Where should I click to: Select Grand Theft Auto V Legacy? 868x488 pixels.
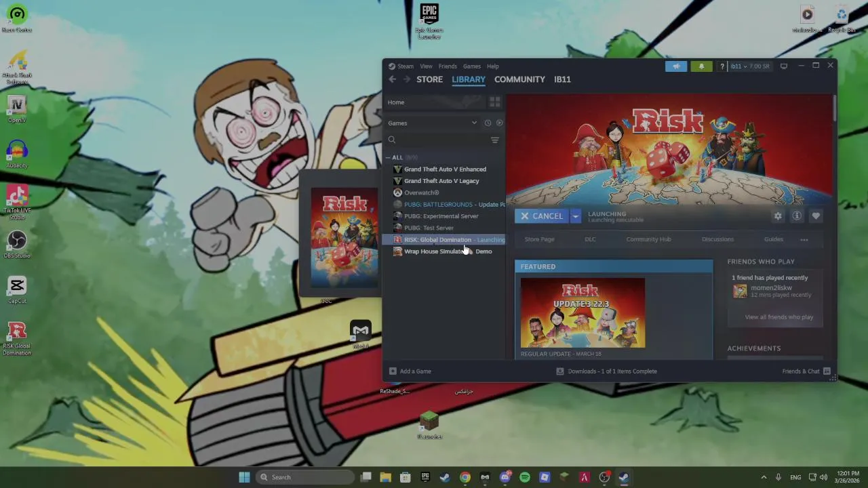444,181
